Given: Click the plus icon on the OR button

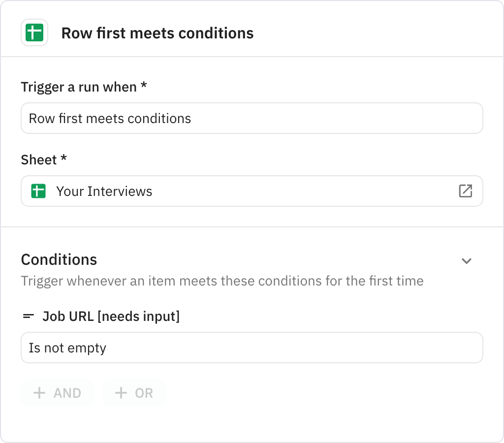Looking at the screenshot, I should pos(120,393).
